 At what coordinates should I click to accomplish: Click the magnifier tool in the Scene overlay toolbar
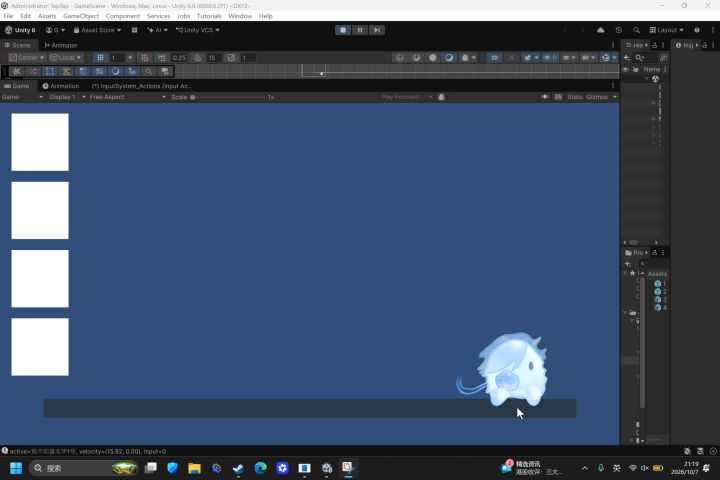pyautogui.click(x=148, y=71)
